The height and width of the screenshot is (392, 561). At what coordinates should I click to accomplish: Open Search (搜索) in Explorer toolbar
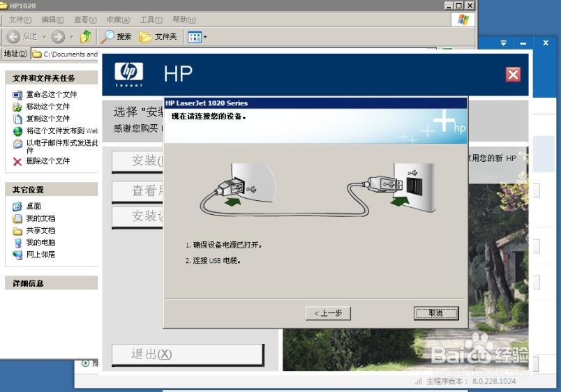(x=117, y=36)
